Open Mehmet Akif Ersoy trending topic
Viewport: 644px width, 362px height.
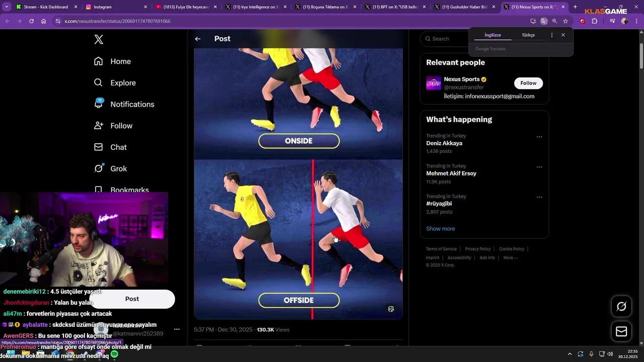[x=451, y=173]
